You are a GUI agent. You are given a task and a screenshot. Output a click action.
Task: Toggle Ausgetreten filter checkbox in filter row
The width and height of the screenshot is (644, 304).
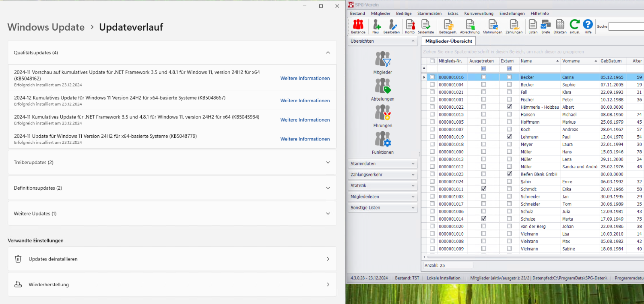coord(484,68)
